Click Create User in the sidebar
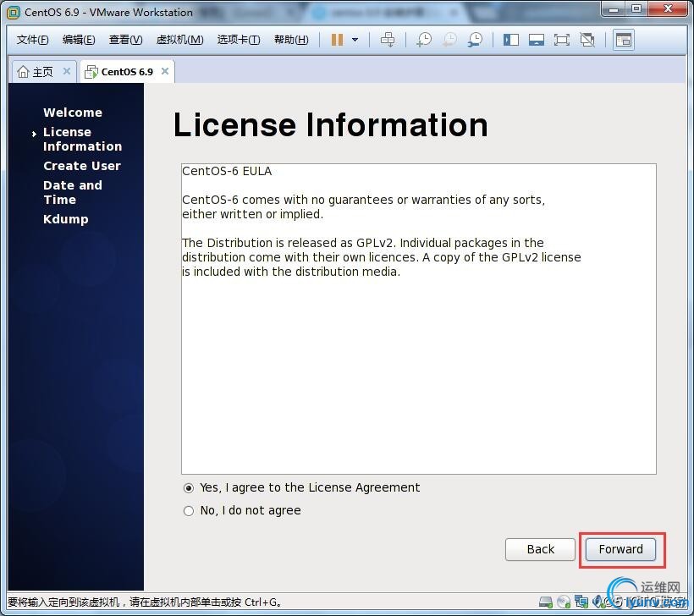 (82, 166)
